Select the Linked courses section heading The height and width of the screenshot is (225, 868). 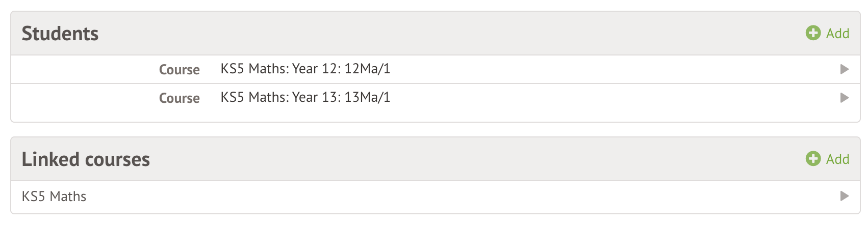86,159
